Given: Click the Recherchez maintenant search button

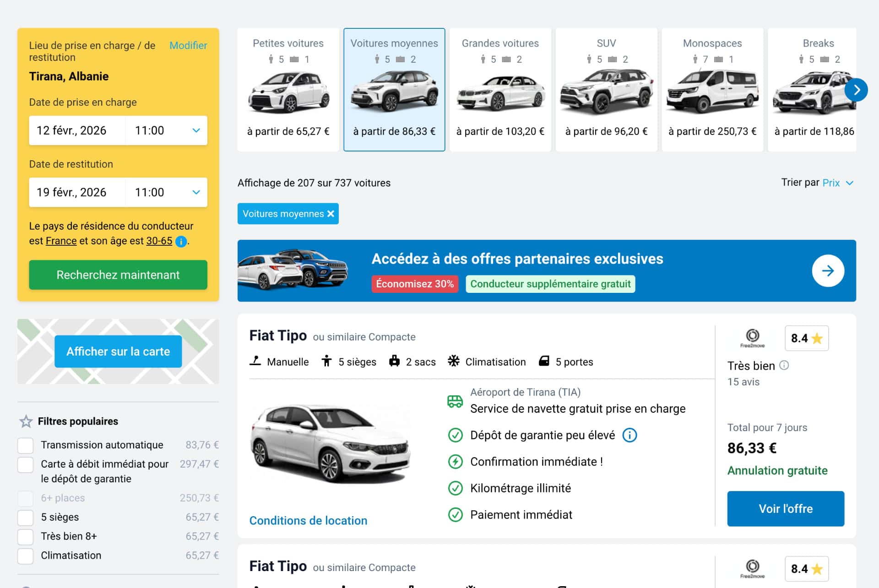Looking at the screenshot, I should (118, 275).
